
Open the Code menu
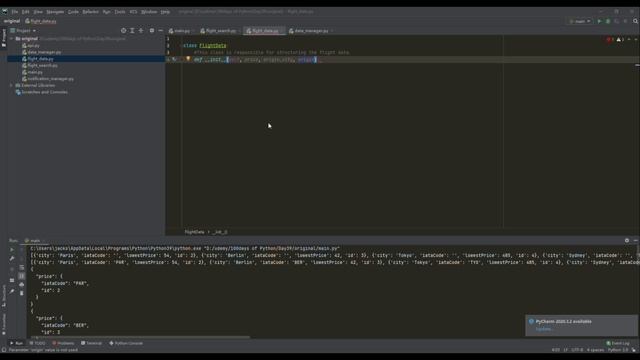click(73, 12)
